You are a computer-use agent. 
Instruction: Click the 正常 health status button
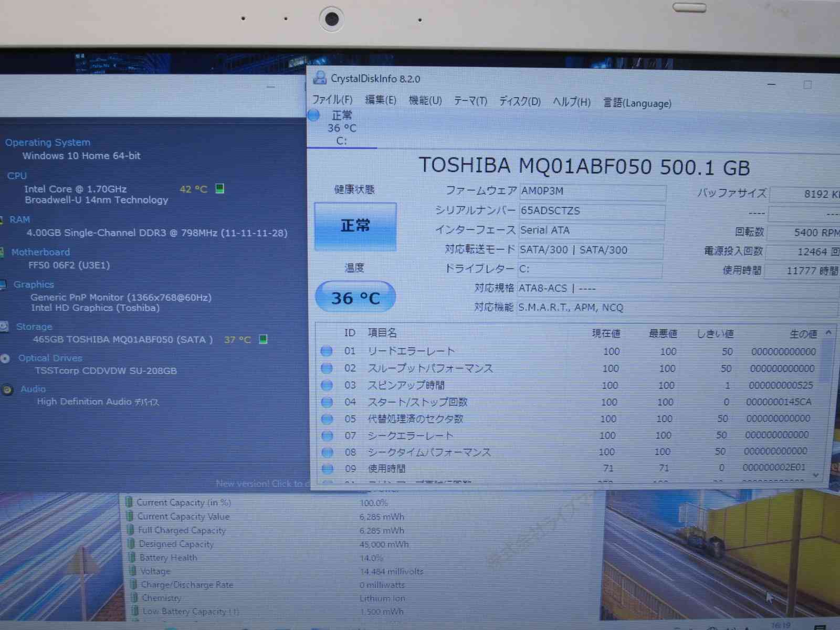click(x=355, y=226)
